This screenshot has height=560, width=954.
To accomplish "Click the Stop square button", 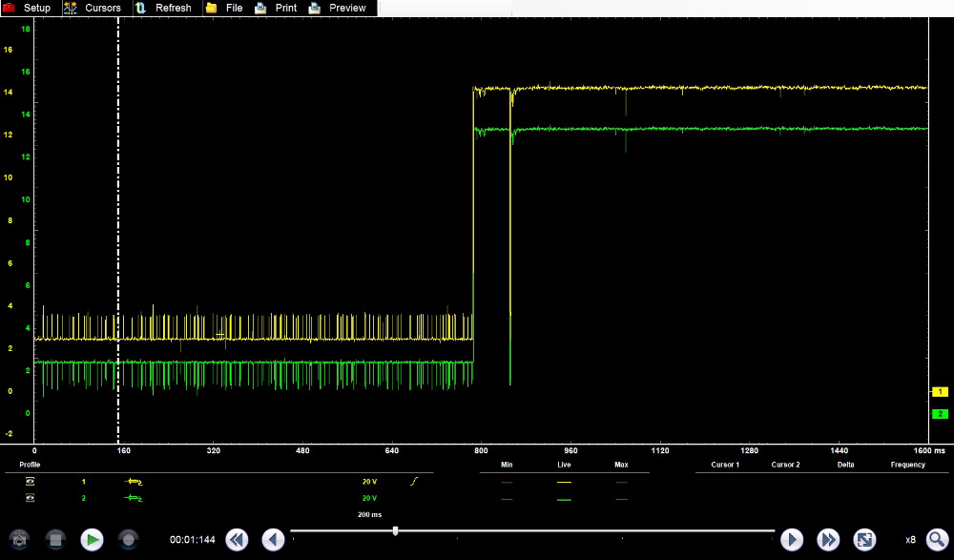I will (55, 540).
